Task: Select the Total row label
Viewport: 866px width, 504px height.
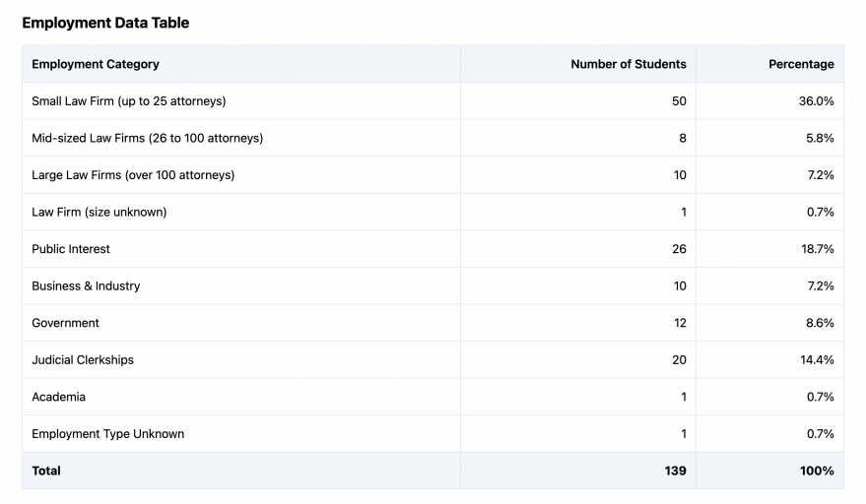Action: [x=46, y=471]
